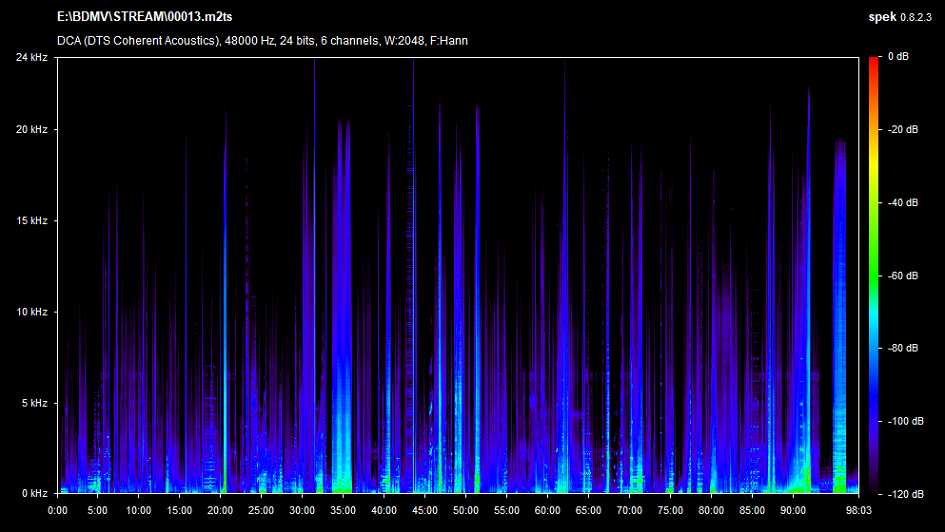Image resolution: width=945 pixels, height=532 pixels.
Task: Click the 98:03 end time marker
Action: point(858,509)
